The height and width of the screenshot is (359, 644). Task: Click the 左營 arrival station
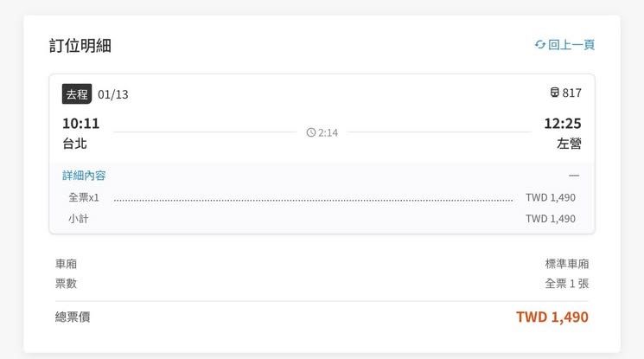point(569,144)
